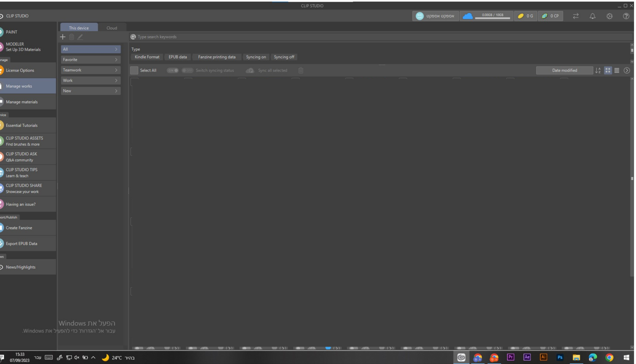Click the filter panel scroll-down arrow
Image resolution: width=636 pixels, height=364 pixels.
632,61
